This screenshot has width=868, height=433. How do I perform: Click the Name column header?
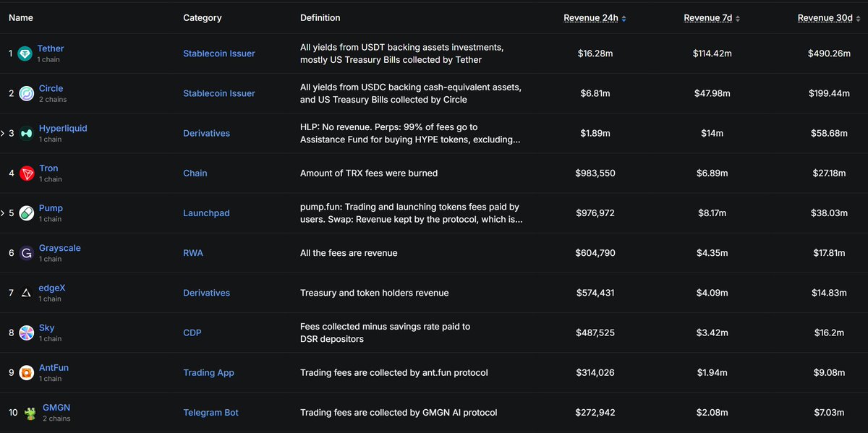coord(21,18)
